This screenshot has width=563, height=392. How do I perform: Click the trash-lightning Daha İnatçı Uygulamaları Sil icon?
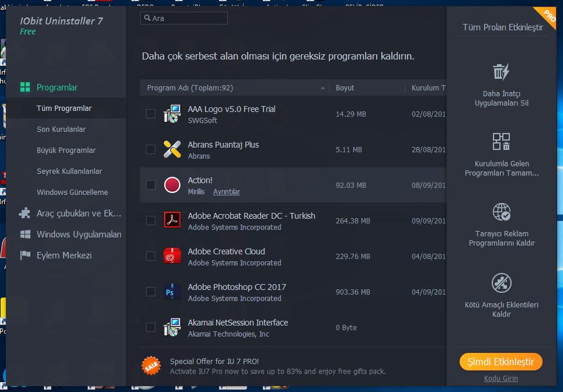[x=501, y=72]
